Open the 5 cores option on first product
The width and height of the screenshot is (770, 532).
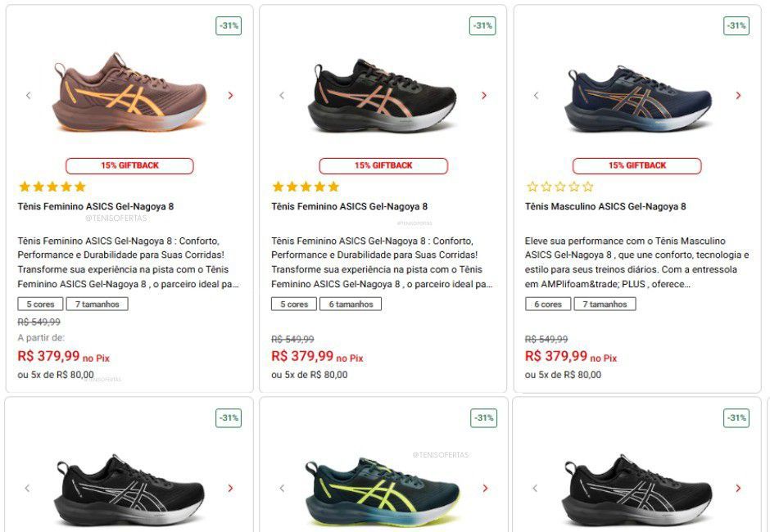(40, 304)
